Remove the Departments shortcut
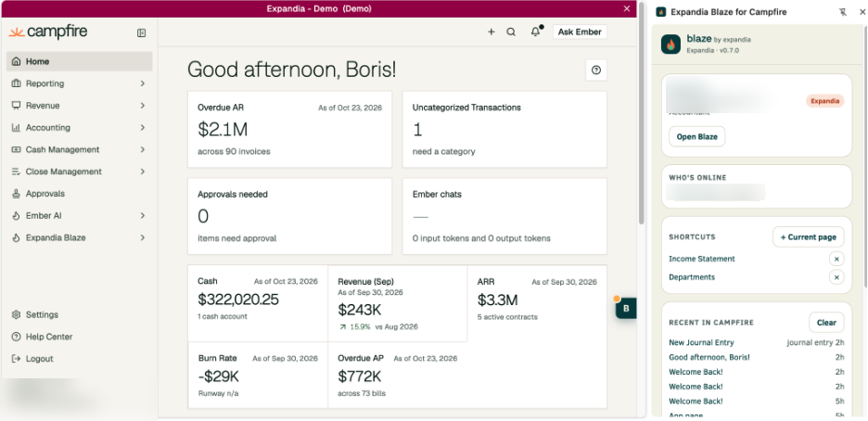Viewport: 868px width, 421px height. (836, 277)
